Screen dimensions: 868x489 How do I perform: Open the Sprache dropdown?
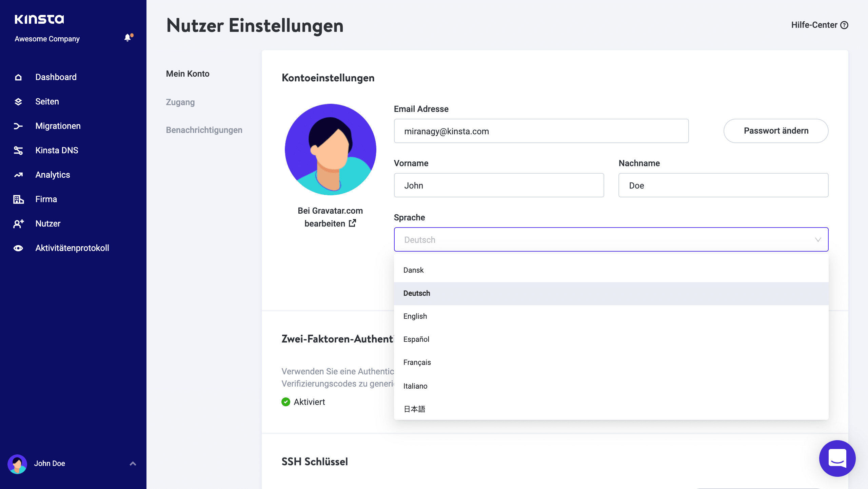pyautogui.click(x=610, y=239)
